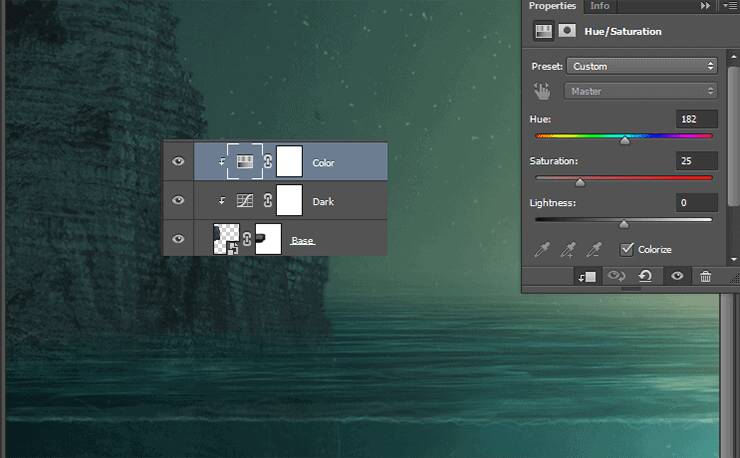The height and width of the screenshot is (458, 740).
Task: Click the mask link icon on Base layer
Action: pos(247,239)
